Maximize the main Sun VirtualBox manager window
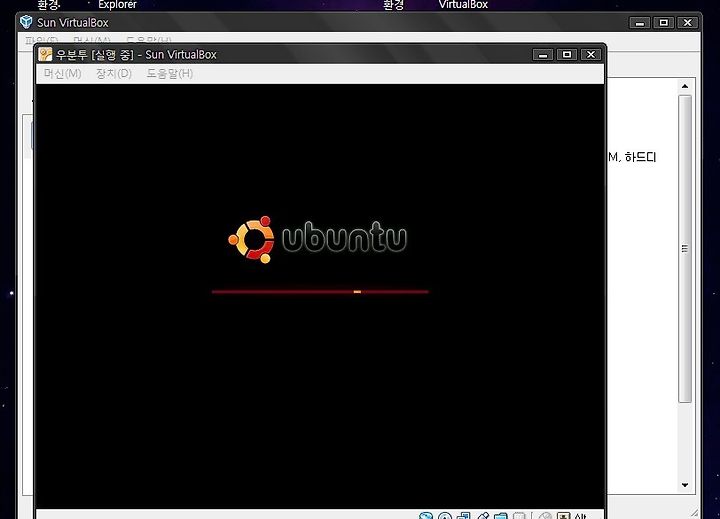Screen dimensions: 720x519 664,23
